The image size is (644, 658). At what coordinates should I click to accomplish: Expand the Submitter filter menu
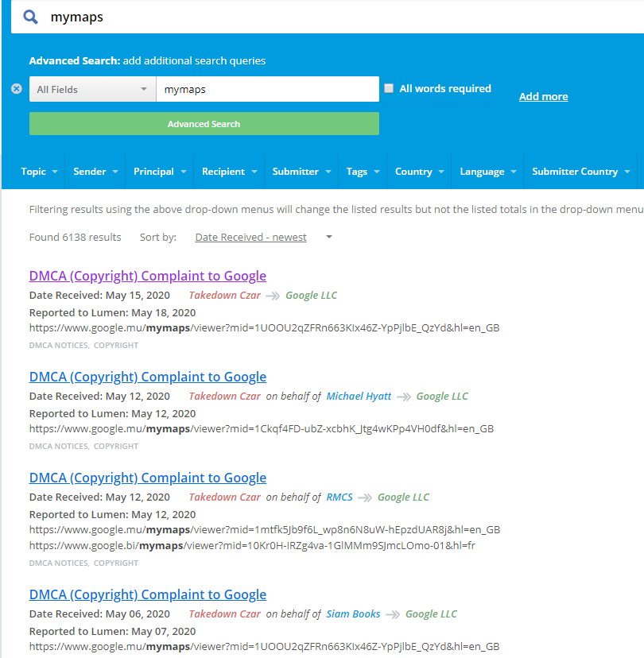(301, 172)
